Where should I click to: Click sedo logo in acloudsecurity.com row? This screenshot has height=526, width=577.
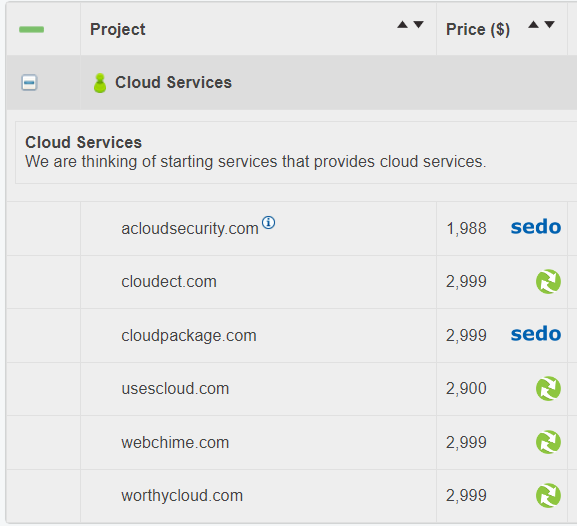pyautogui.click(x=536, y=227)
